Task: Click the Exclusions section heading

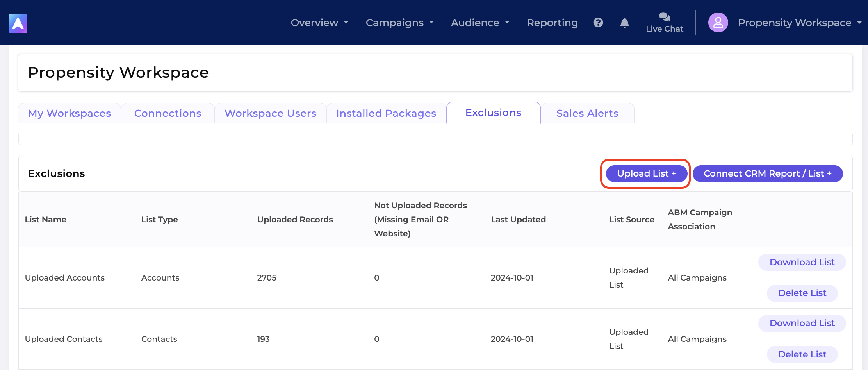Action: 57,173
